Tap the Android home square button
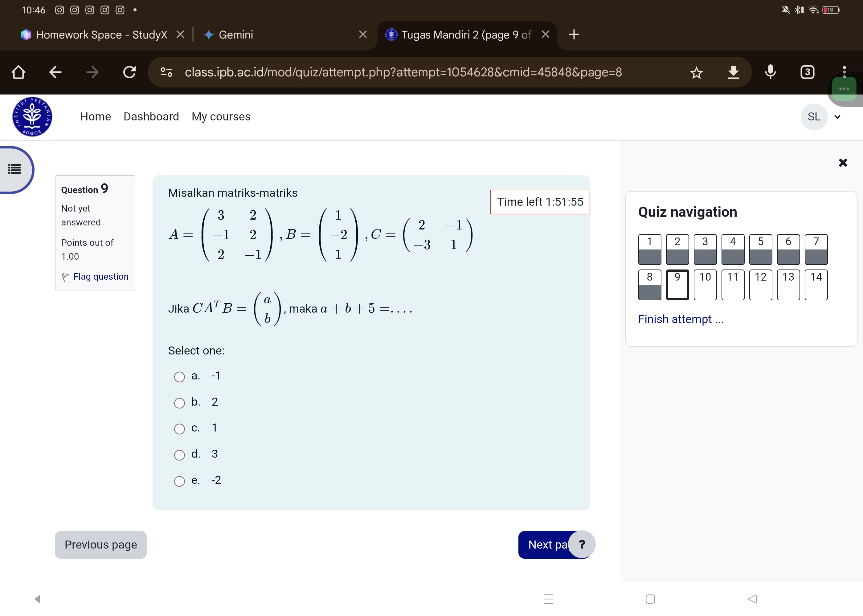Viewport: 863px width, 616px height. coord(650,599)
